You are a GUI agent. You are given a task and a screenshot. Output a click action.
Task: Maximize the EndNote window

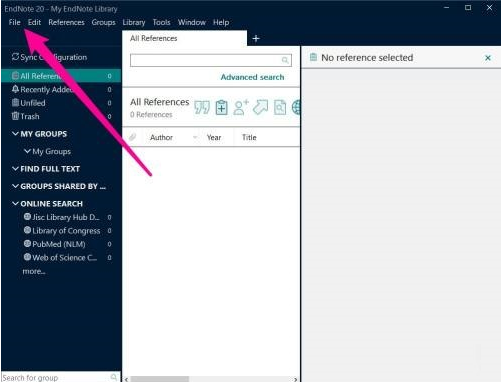[468, 7]
